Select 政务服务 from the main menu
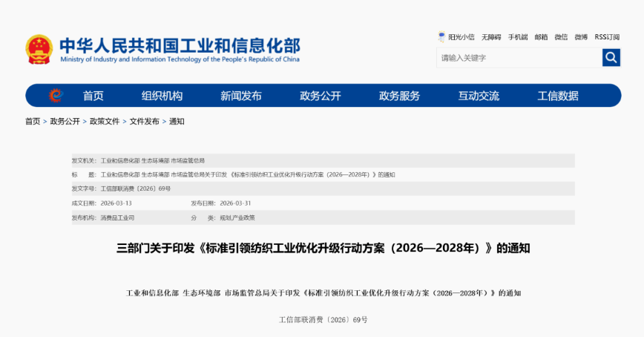 click(399, 96)
